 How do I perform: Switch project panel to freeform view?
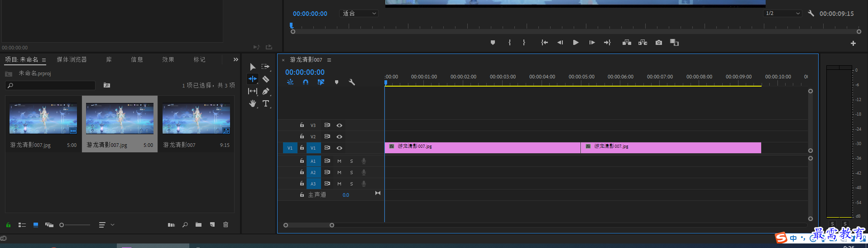click(49, 224)
